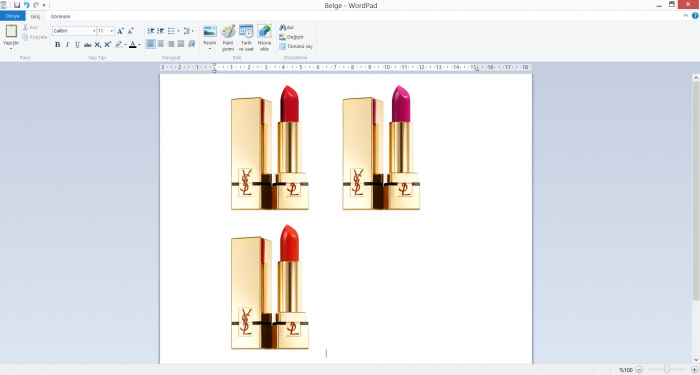Viewport: 700px width, 375px height.
Task: Shrink the font size
Action: pyautogui.click(x=130, y=31)
